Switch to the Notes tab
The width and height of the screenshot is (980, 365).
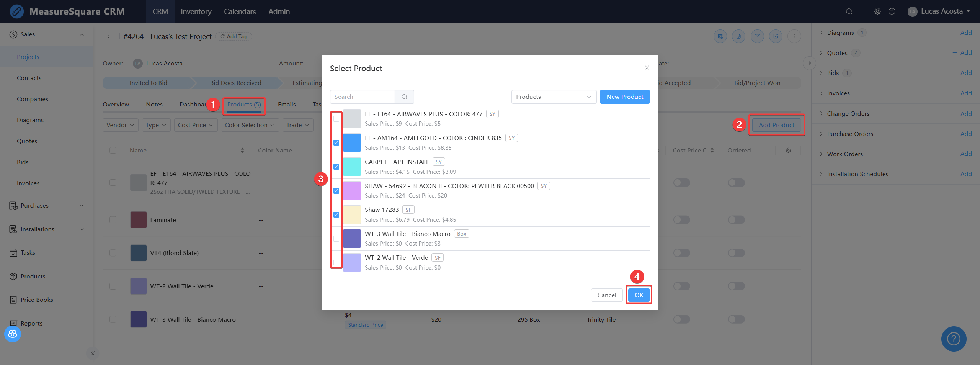[x=154, y=105]
